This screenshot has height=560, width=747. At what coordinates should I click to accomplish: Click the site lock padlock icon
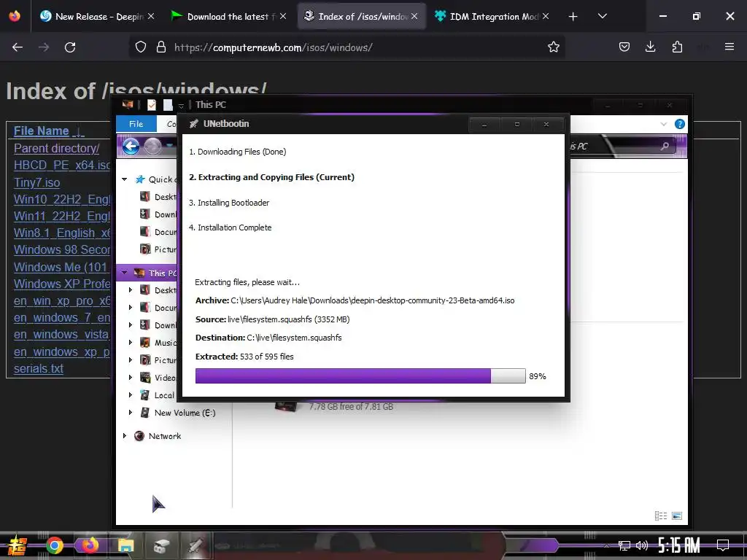[x=161, y=47]
